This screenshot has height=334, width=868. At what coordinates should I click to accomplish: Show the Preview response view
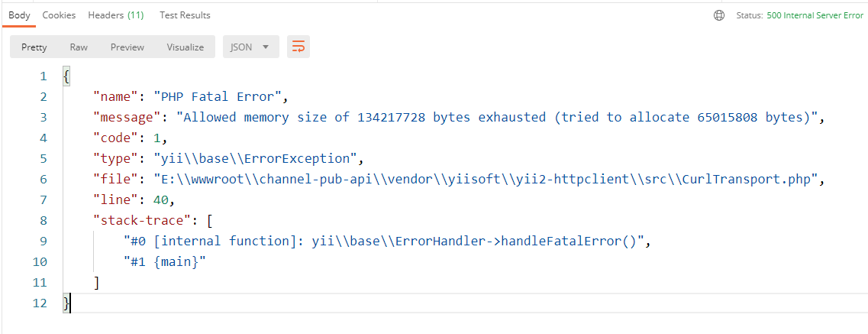(127, 47)
